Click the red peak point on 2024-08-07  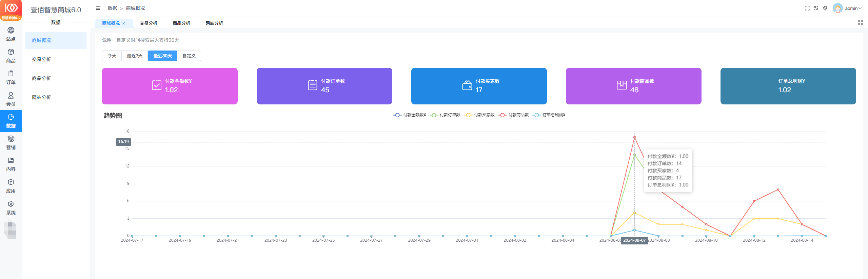[634, 137]
